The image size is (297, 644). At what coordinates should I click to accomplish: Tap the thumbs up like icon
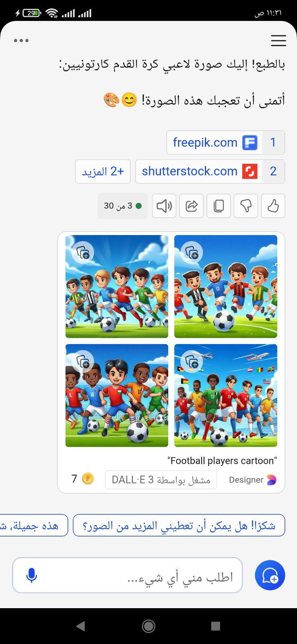pyautogui.click(x=273, y=206)
